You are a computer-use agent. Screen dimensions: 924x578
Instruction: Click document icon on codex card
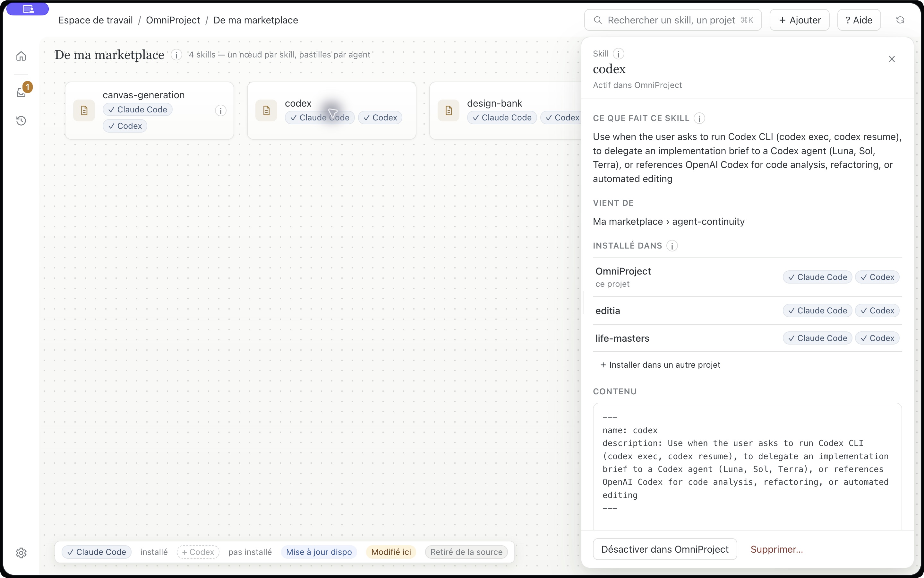[x=266, y=111]
